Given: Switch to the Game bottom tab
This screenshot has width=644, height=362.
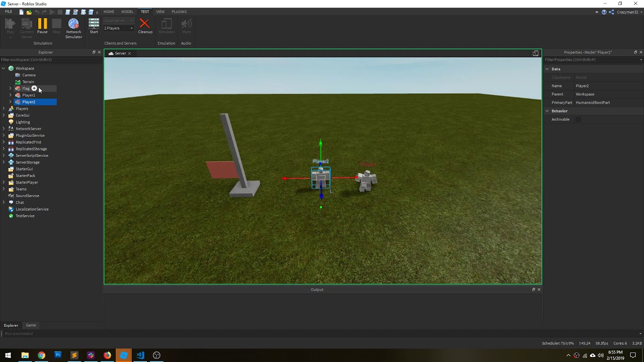Looking at the screenshot, I should point(31,325).
